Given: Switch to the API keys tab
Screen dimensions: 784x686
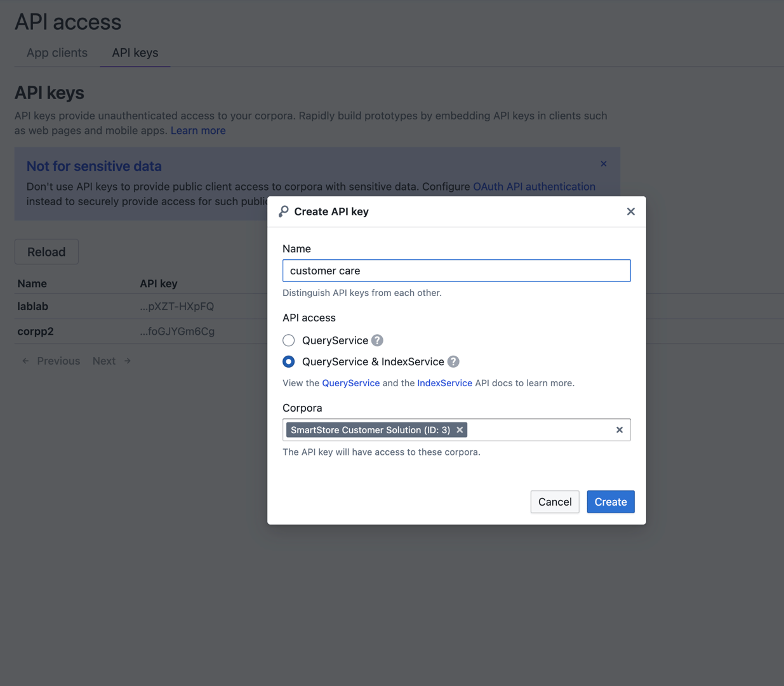Looking at the screenshot, I should 135,53.
